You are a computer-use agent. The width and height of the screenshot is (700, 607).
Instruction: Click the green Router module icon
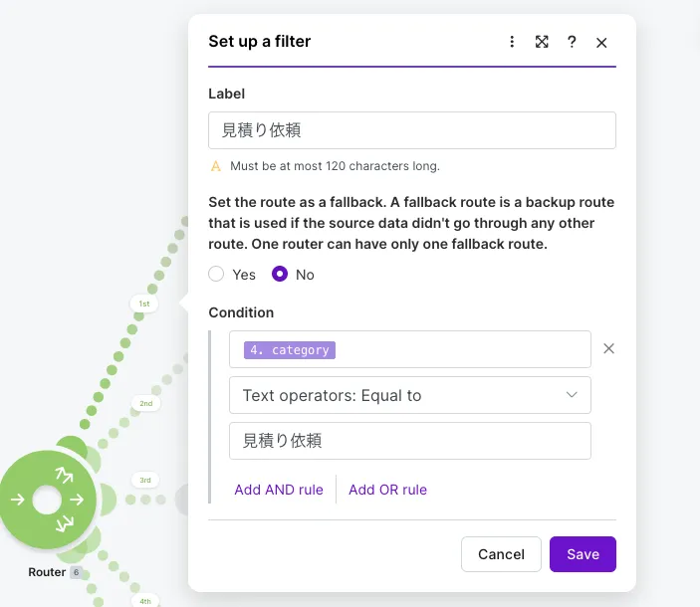(48, 500)
